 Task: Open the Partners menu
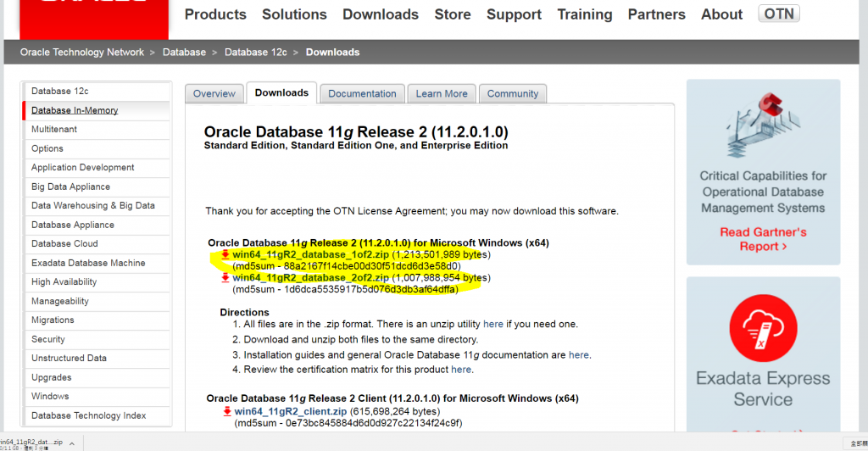(x=657, y=14)
